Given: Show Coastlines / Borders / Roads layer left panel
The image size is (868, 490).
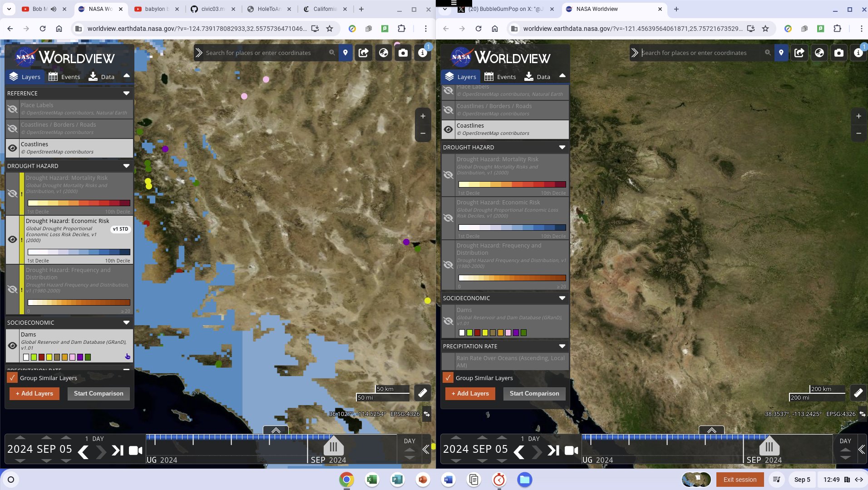Looking at the screenshot, I should (x=13, y=129).
